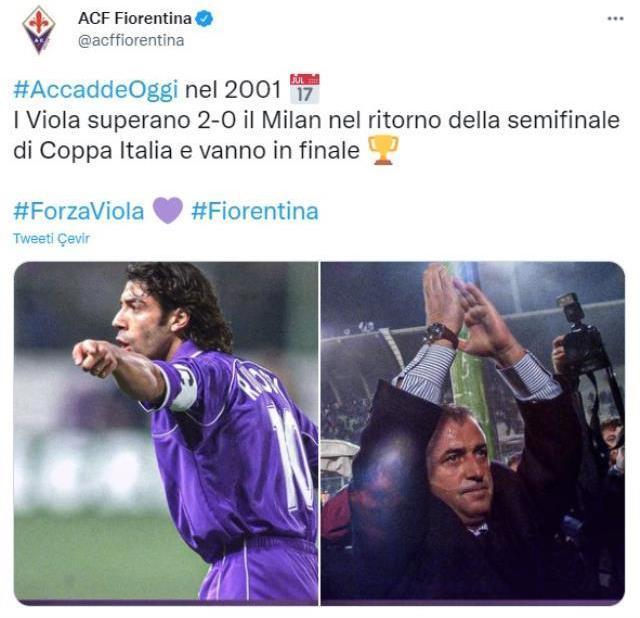Click the @acffiorentina handle

pos(131,41)
